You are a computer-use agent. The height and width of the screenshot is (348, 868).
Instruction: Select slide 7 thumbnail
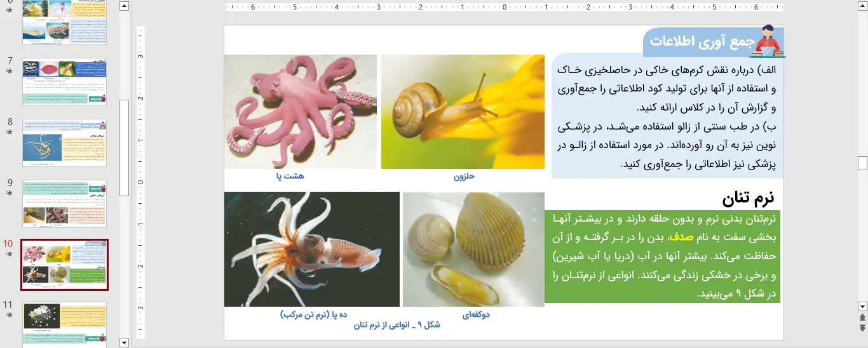64,81
